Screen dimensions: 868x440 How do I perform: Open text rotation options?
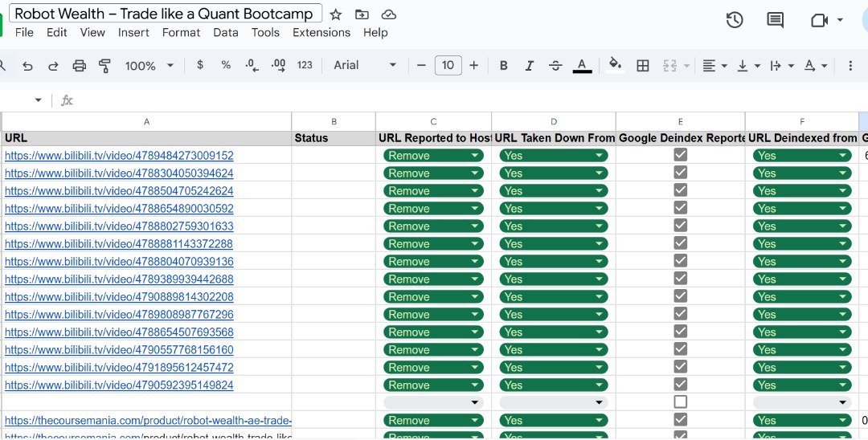(x=816, y=66)
